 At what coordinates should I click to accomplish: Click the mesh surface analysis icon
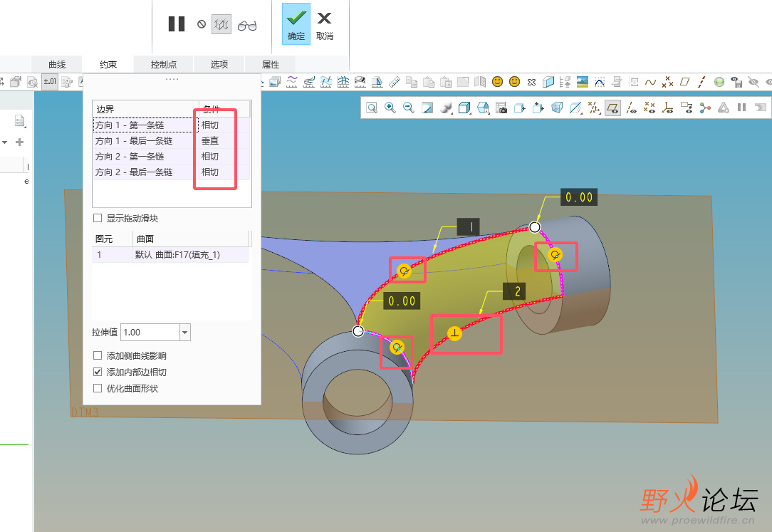coord(343,82)
